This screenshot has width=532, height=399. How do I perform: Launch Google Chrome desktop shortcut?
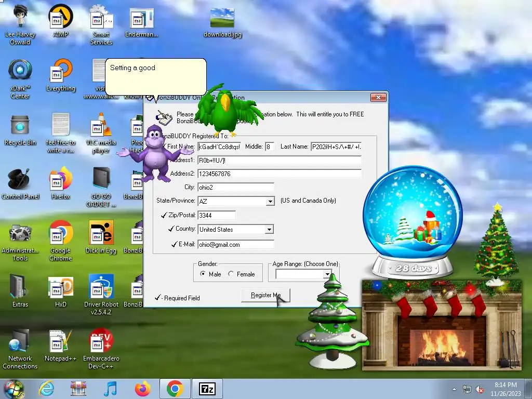[60, 241]
